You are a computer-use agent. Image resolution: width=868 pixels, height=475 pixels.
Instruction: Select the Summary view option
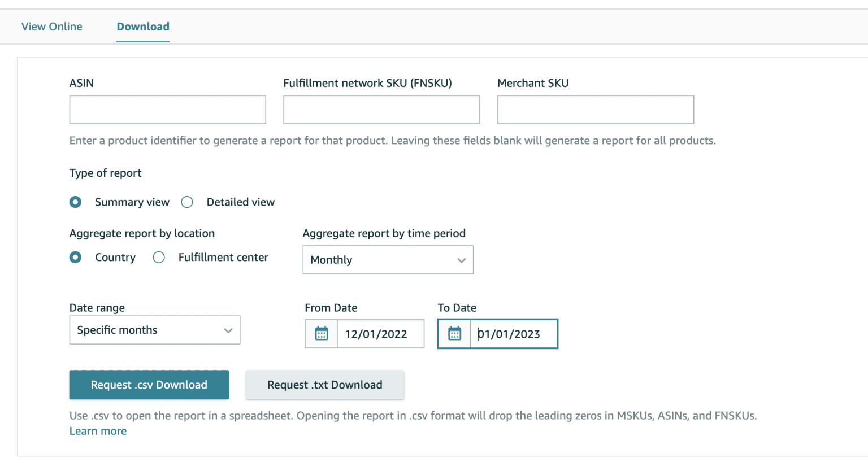tap(75, 202)
